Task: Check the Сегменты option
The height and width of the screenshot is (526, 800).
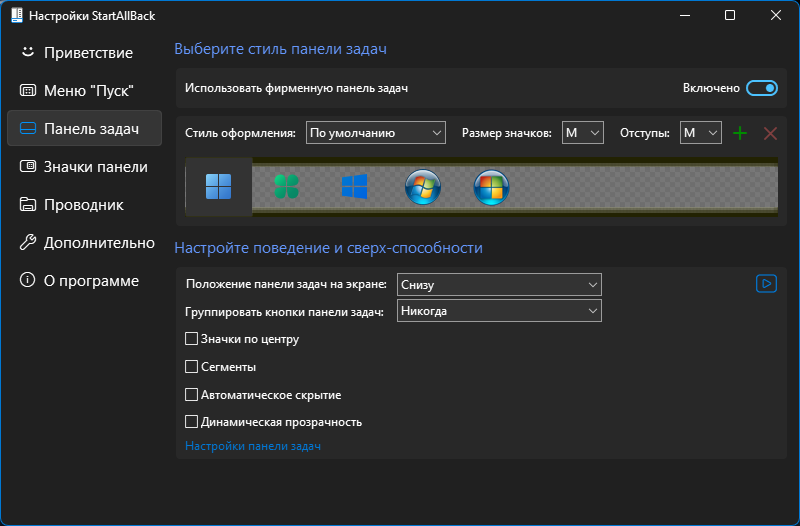Action: (x=191, y=366)
